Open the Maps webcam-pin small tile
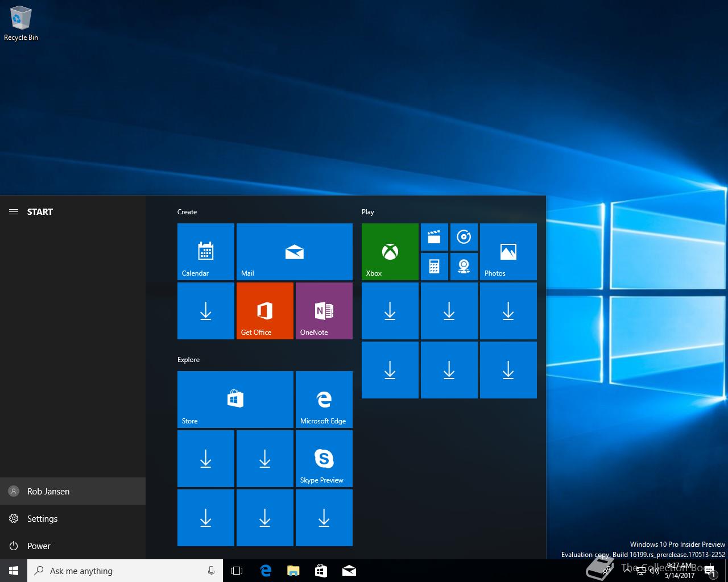 pyautogui.click(x=464, y=267)
